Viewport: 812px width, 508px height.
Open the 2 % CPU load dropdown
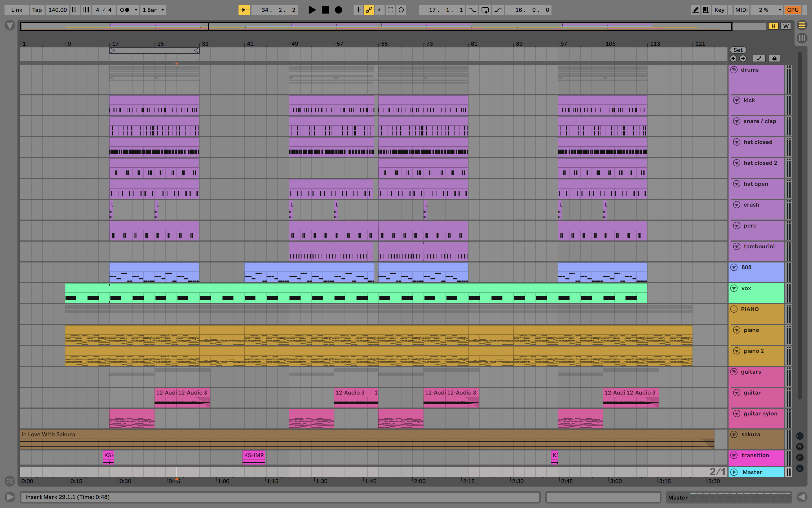coord(767,10)
